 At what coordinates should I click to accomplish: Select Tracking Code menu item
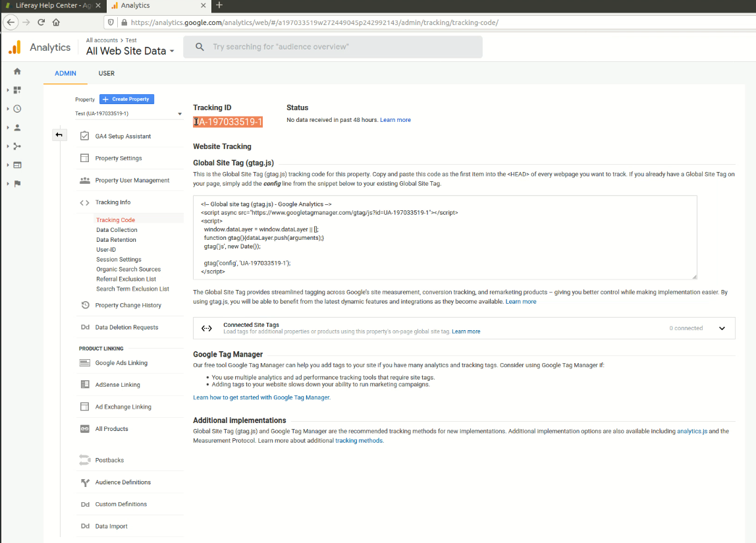pos(116,220)
